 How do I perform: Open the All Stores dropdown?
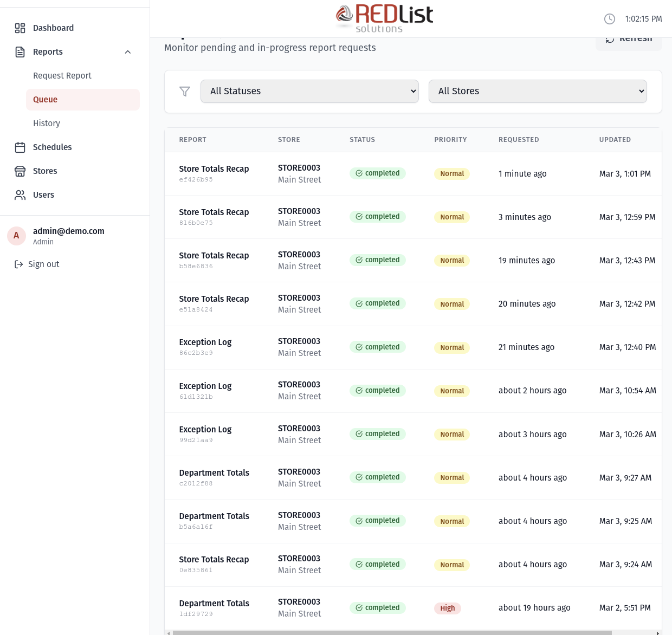[x=537, y=91]
